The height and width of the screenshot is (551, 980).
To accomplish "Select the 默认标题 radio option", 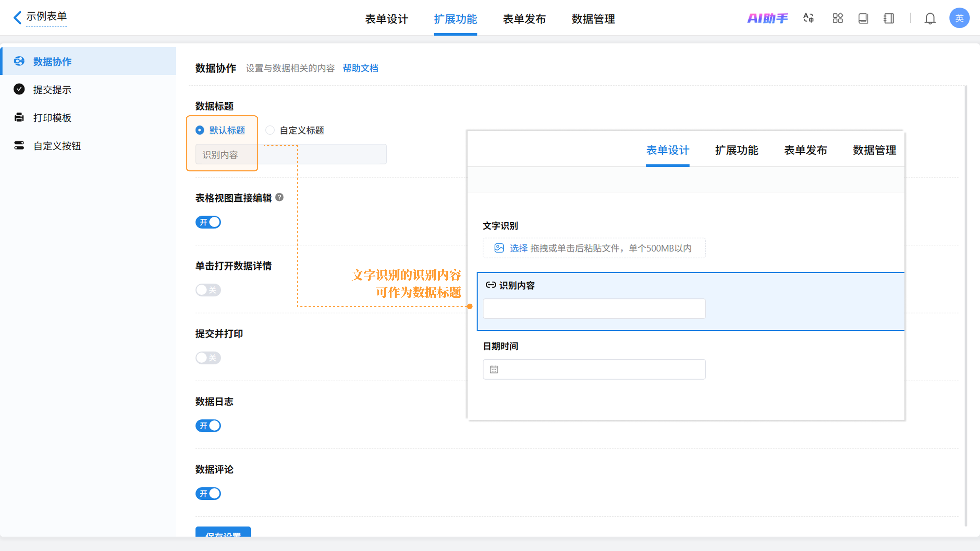I will (200, 130).
